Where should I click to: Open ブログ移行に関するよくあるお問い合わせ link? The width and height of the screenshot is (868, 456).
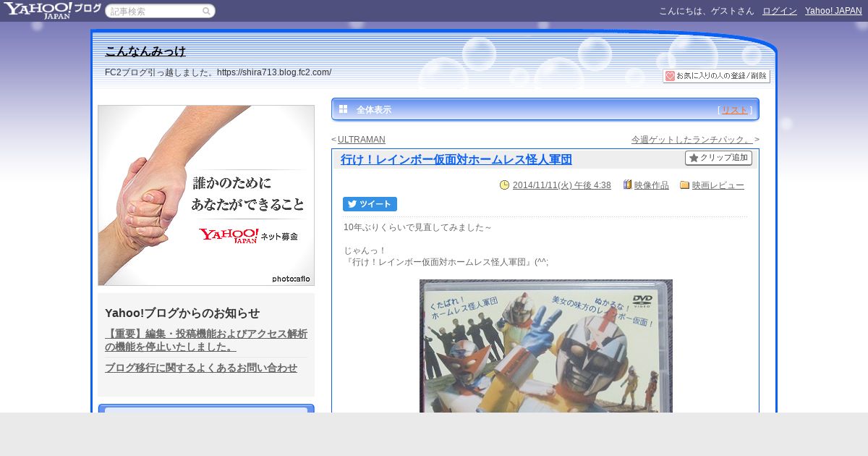[x=201, y=368]
